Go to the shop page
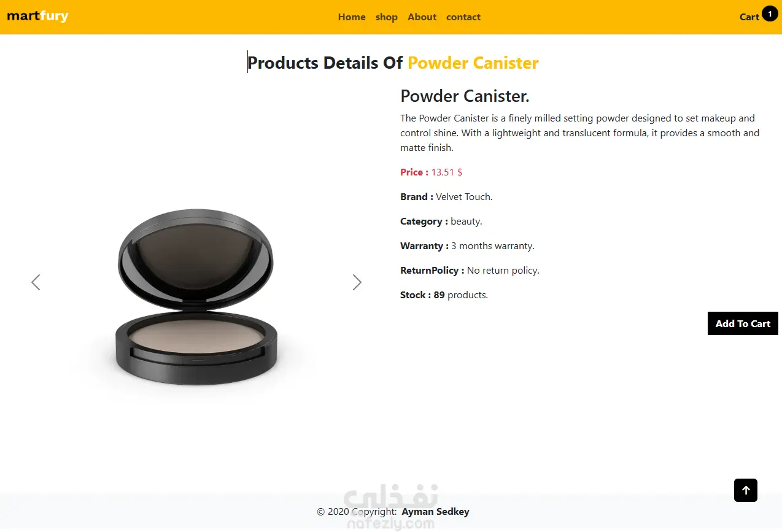The height and width of the screenshot is (532, 782). [x=387, y=17]
